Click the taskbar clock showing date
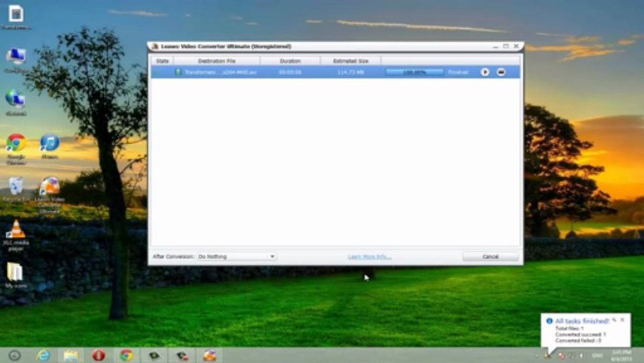This screenshot has height=363, width=644. pyautogui.click(x=621, y=355)
